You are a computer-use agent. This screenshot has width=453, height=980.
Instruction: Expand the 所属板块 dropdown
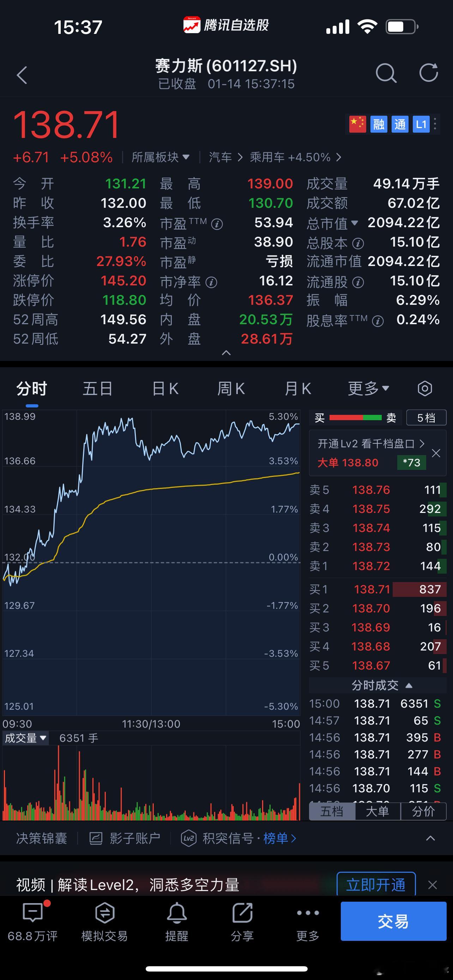(161, 157)
